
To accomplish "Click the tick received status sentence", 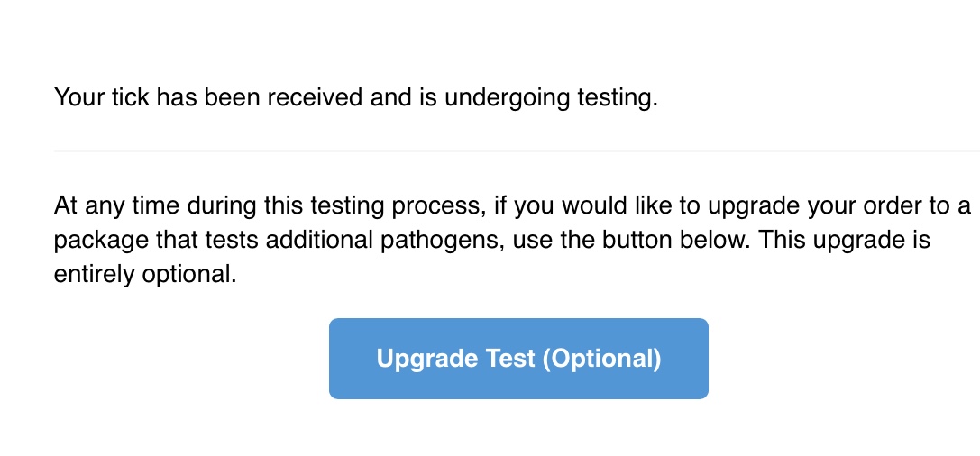I will coord(355,98).
